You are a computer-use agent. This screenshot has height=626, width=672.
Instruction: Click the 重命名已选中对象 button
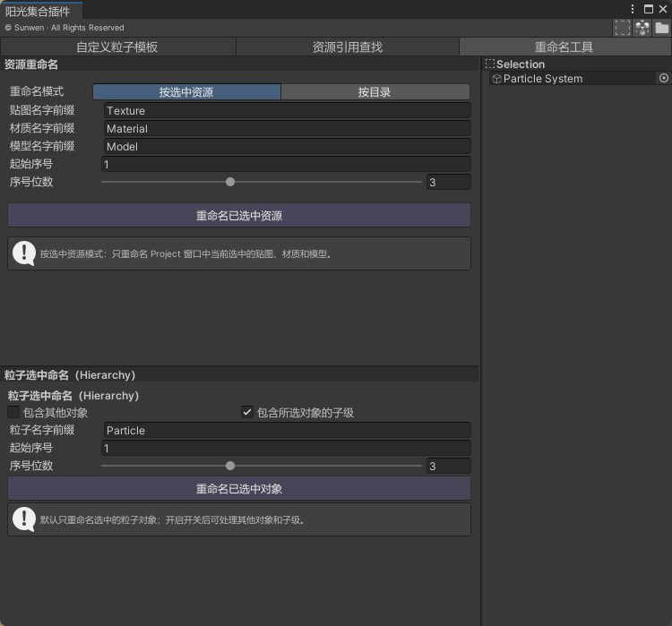pyautogui.click(x=239, y=488)
